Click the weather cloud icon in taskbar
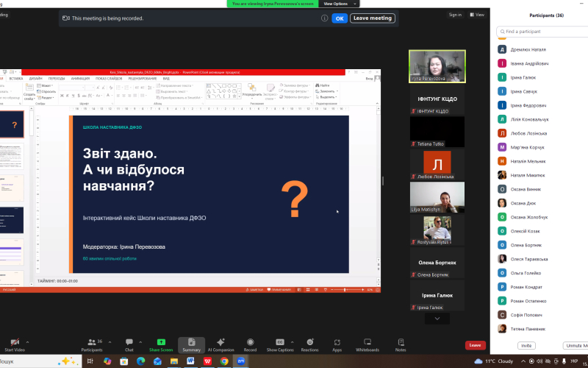The height and width of the screenshot is (368, 588). pos(478,361)
